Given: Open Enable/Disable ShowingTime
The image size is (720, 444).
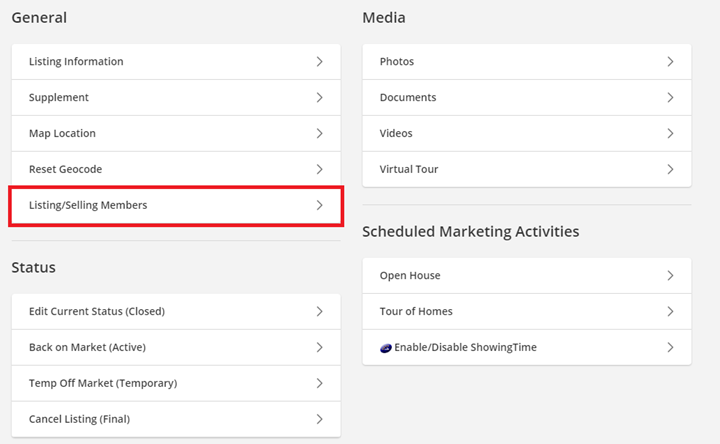Looking at the screenshot, I should (x=527, y=347).
